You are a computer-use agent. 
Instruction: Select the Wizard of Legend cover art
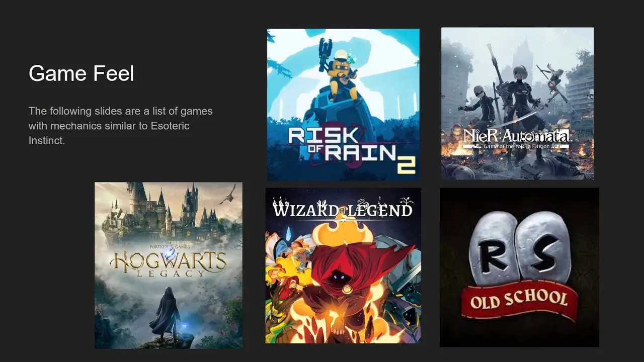343,266
